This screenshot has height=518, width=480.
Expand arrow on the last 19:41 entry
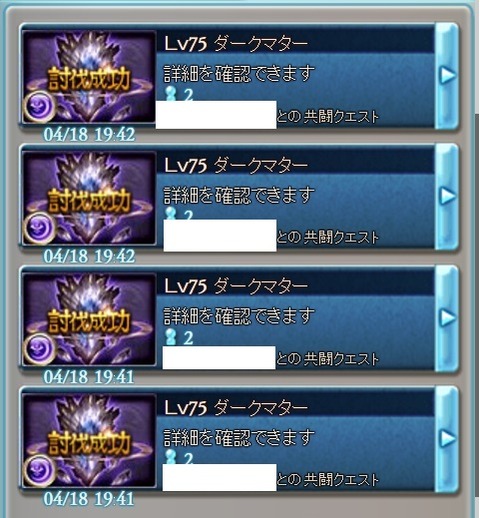click(x=447, y=438)
